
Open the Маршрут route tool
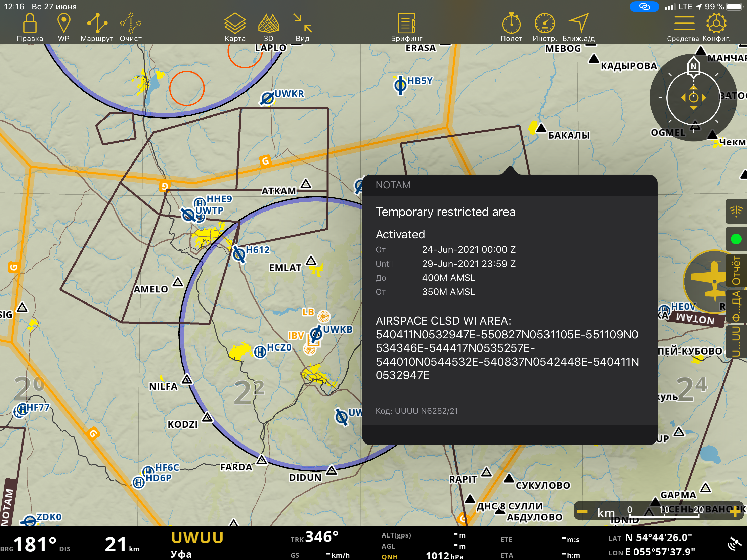click(x=97, y=24)
